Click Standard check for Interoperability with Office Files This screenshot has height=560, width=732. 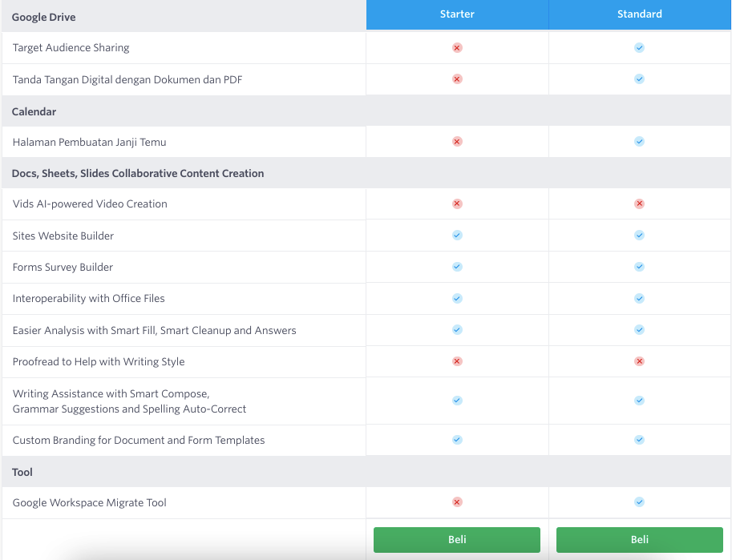pyautogui.click(x=639, y=298)
